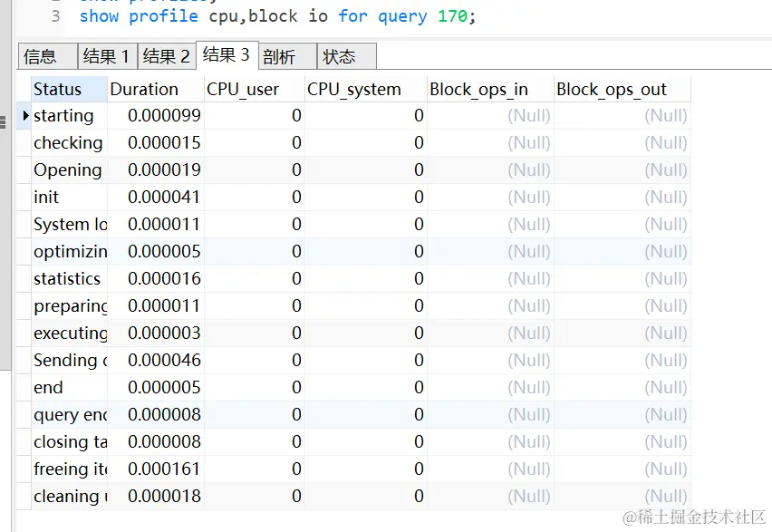Open the 结果 2 tab
The width and height of the screenshot is (772, 532).
[x=167, y=56]
